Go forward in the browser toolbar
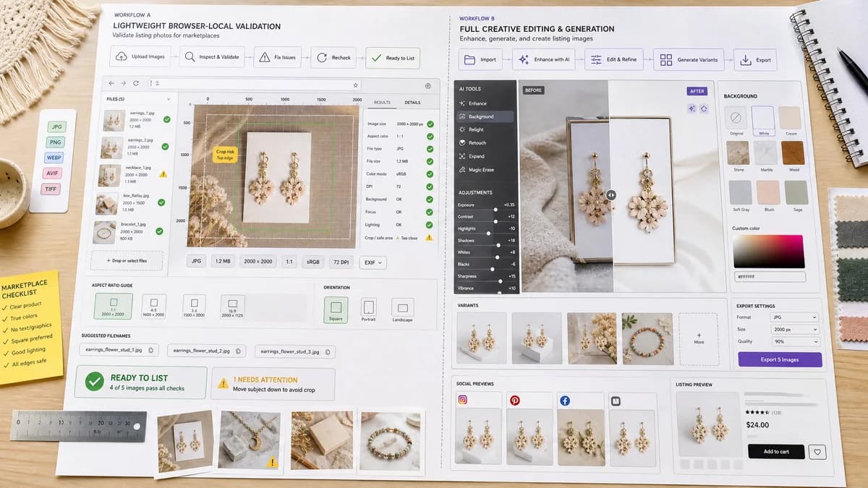This screenshot has height=488, width=868. tap(123, 84)
